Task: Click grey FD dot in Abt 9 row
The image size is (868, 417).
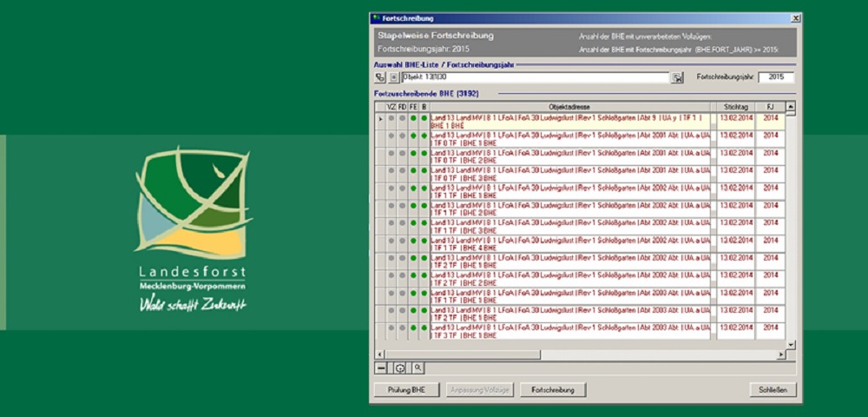Action: click(x=403, y=118)
